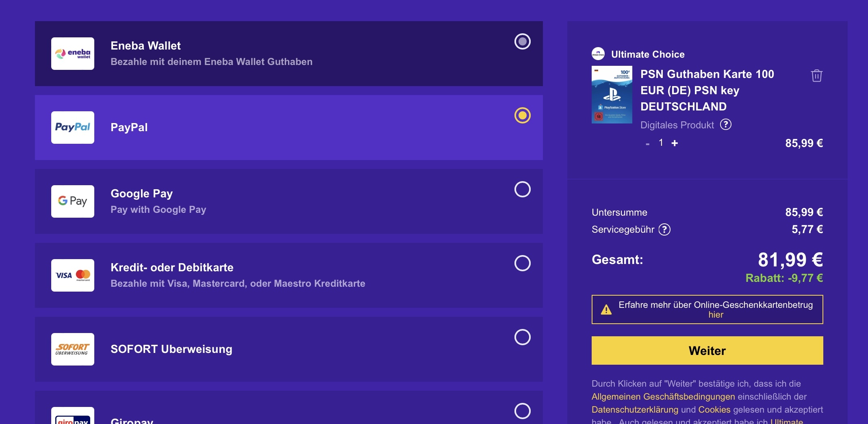Open the 'hier' gift card fraud link
The width and height of the screenshot is (868, 424).
[x=716, y=315]
